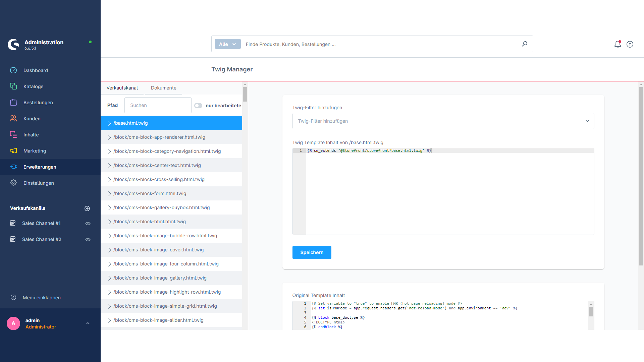644x362 pixels.
Task: Open the Einstellungen menu item
Action: click(x=50, y=183)
